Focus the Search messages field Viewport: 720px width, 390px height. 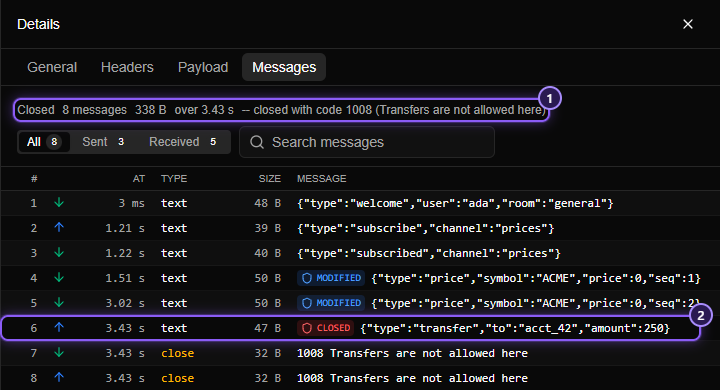click(367, 142)
